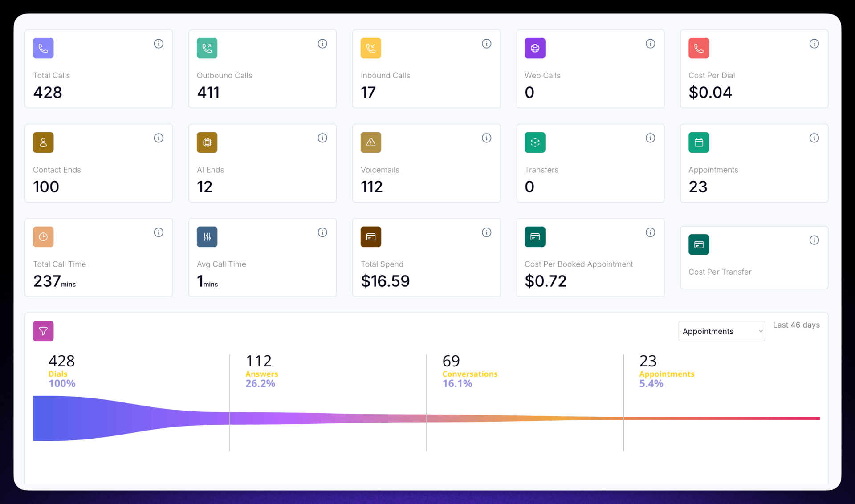This screenshot has width=855, height=504.
Task: Click the pink funnel filter icon
Action: pos(43,331)
